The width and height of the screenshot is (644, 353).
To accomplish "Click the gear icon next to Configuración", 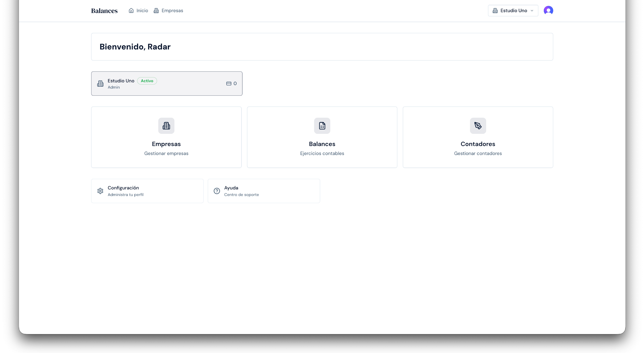I will pyautogui.click(x=100, y=191).
